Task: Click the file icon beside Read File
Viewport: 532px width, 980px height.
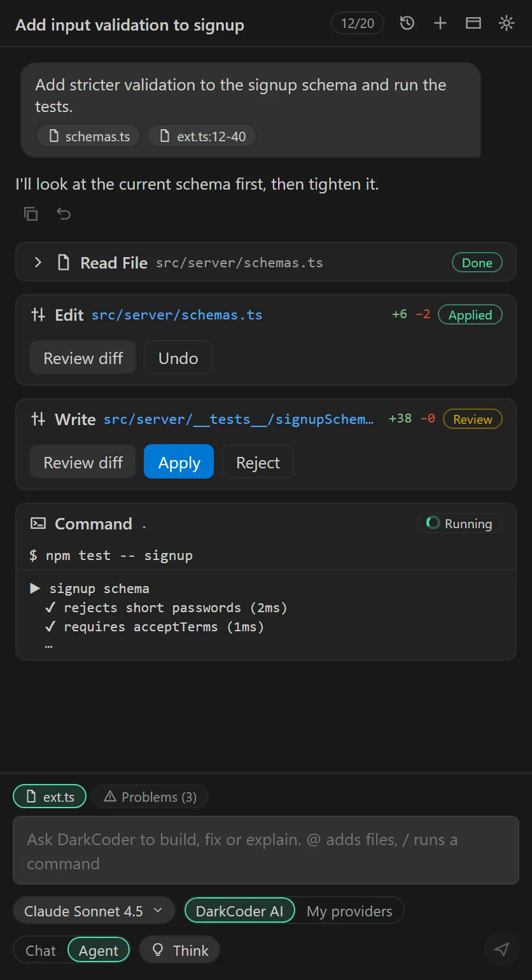Action: [64, 262]
